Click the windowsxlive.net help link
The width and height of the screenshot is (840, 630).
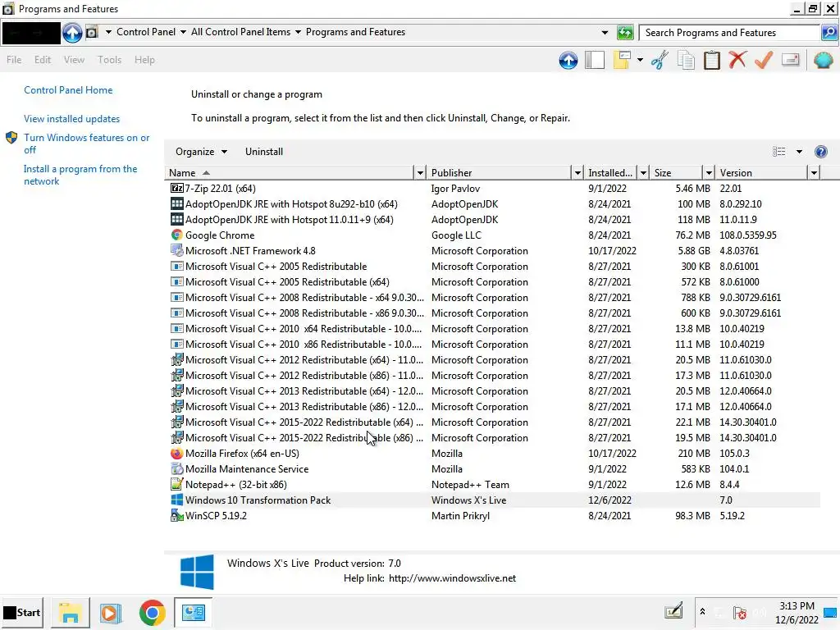click(452, 578)
